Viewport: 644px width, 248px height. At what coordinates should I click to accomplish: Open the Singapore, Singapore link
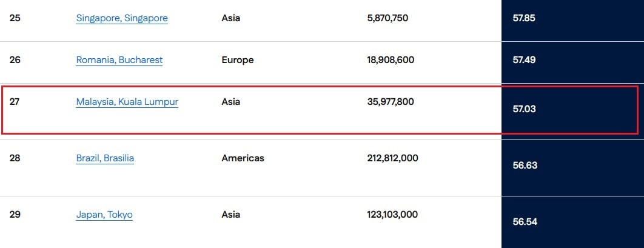pos(122,18)
